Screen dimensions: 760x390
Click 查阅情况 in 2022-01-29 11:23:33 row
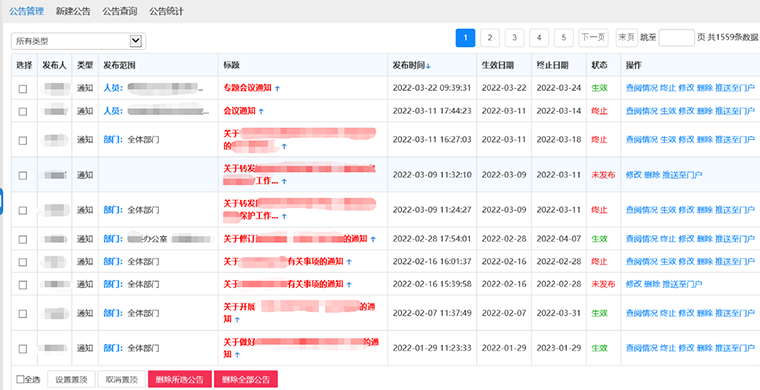coord(641,348)
